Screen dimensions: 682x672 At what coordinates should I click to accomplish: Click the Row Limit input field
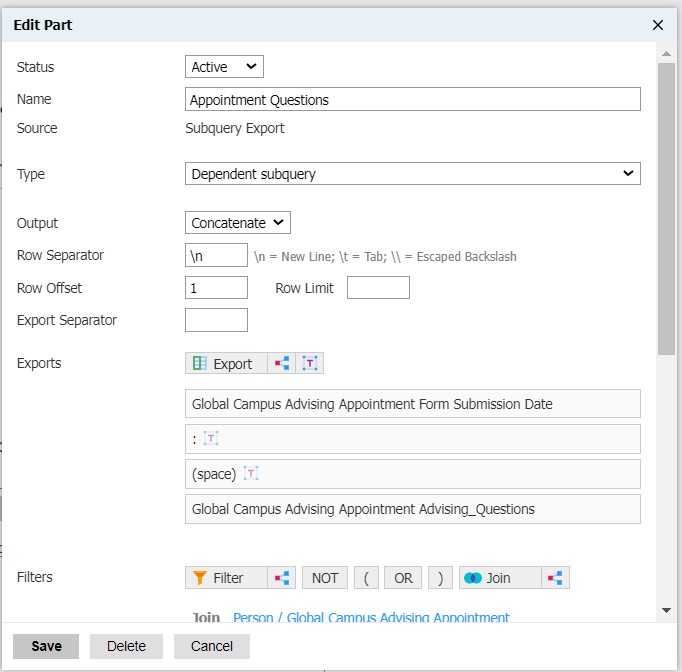click(x=378, y=288)
